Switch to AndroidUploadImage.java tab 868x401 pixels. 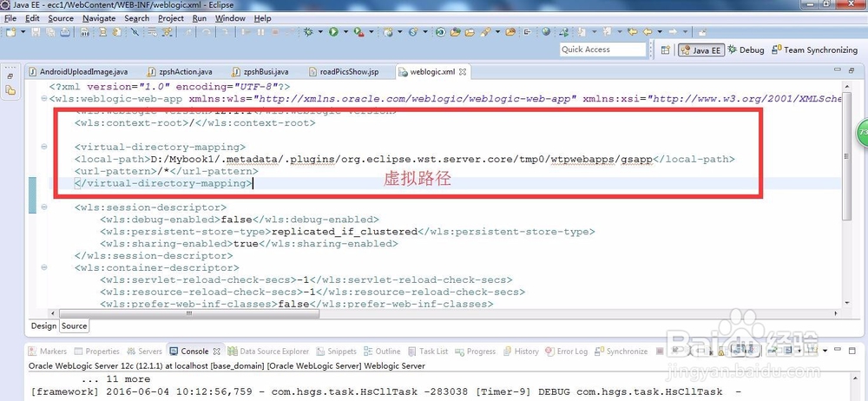coord(78,72)
